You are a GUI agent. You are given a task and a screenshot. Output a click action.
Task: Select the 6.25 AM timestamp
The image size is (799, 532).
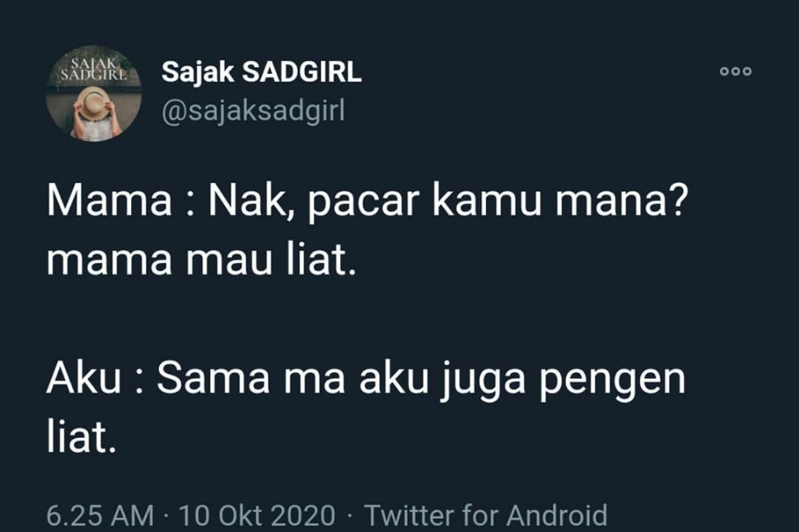100,516
